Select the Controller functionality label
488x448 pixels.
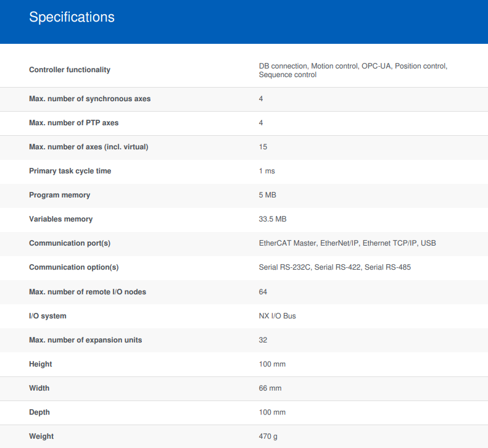point(70,70)
